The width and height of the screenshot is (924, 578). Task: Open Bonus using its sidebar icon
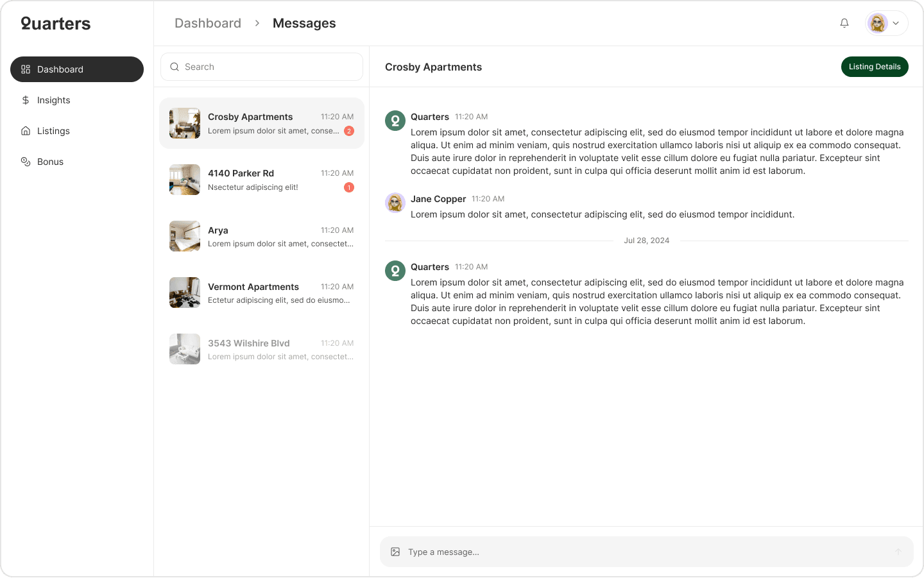(x=25, y=162)
